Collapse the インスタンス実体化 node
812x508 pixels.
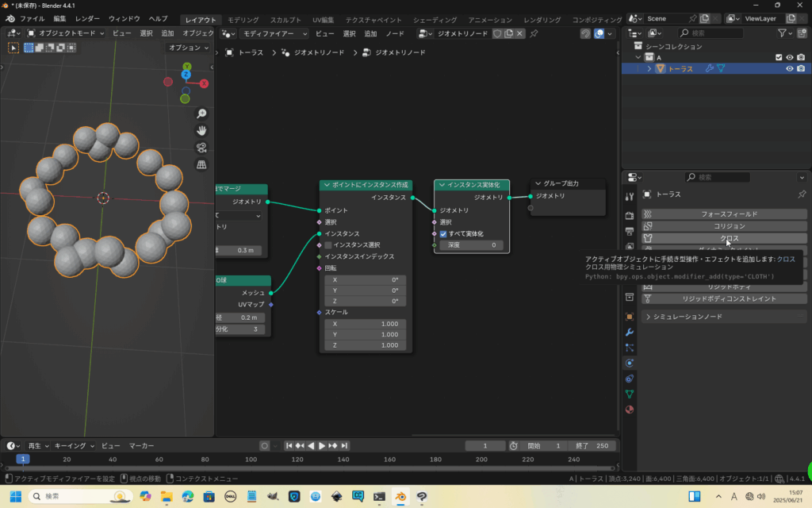point(442,185)
